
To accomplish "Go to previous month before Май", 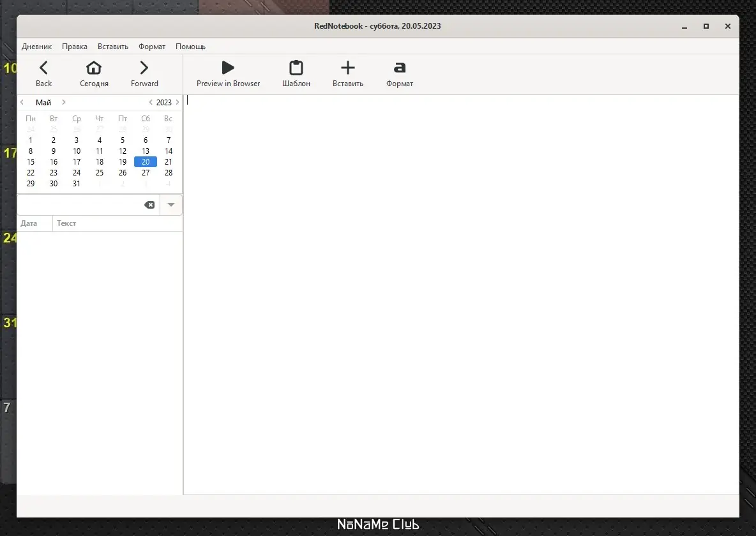I will [x=22, y=102].
